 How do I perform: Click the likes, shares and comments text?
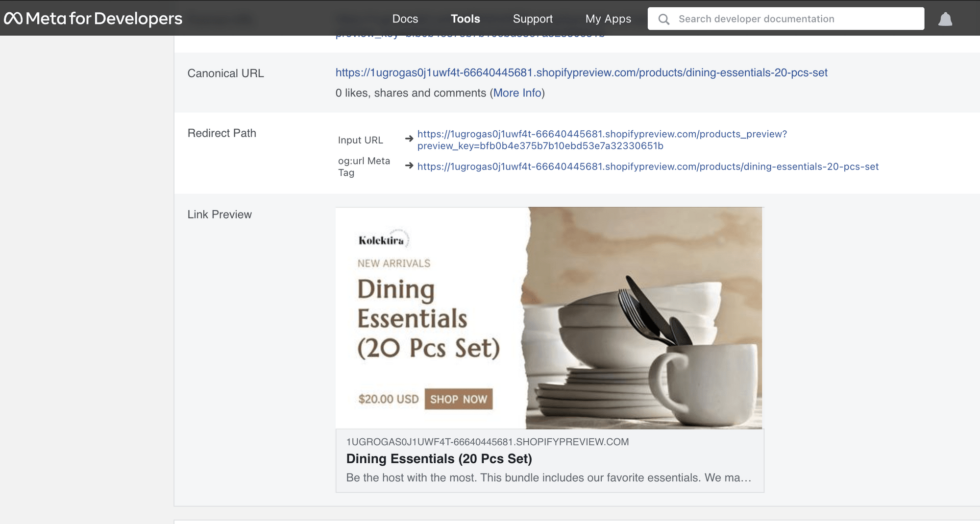coord(411,93)
